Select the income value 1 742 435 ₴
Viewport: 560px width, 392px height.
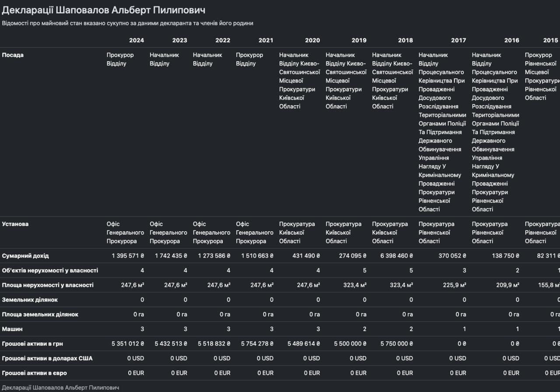(171, 256)
